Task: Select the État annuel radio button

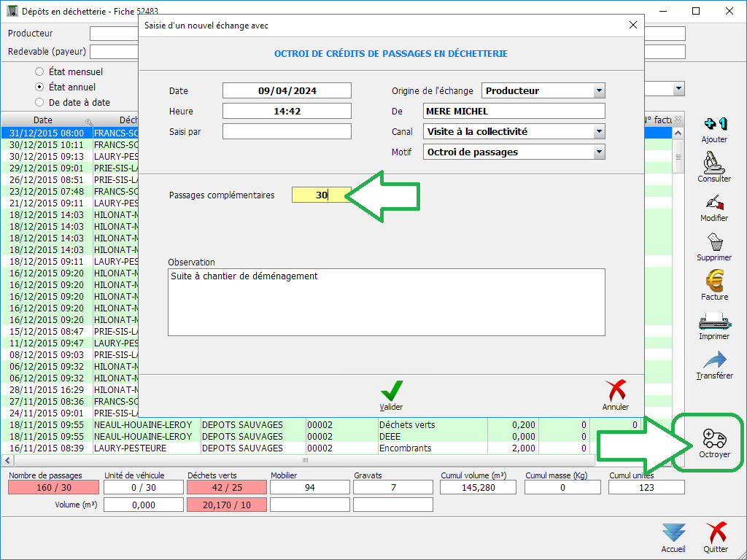Action: pos(40,87)
